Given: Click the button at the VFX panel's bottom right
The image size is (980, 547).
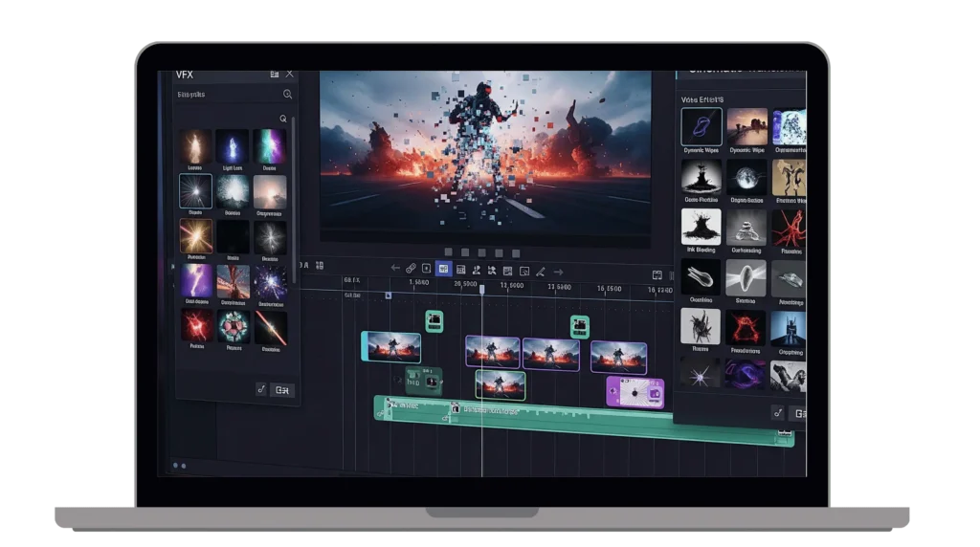Looking at the screenshot, I should coord(282,389).
